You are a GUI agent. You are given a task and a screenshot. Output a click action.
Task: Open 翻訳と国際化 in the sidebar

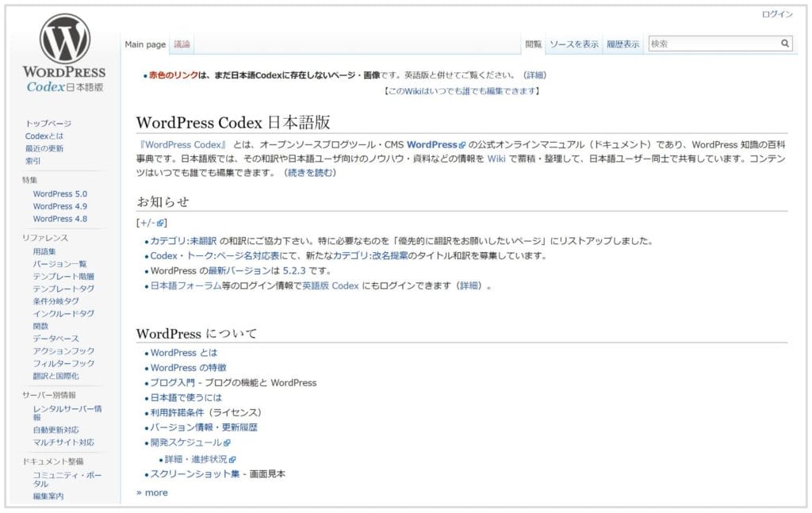(56, 376)
